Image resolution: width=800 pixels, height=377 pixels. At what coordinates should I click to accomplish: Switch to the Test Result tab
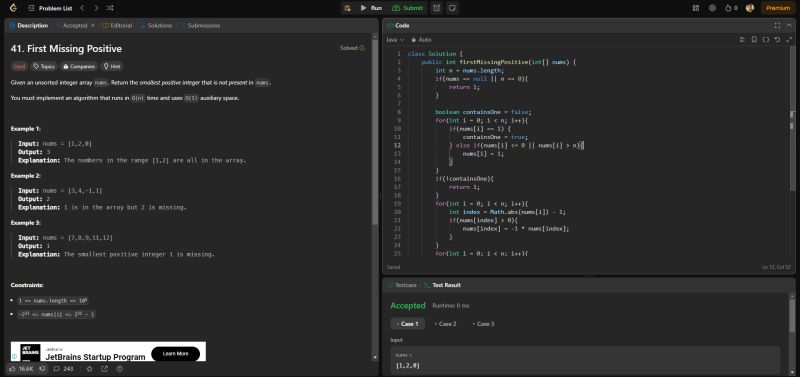442,285
